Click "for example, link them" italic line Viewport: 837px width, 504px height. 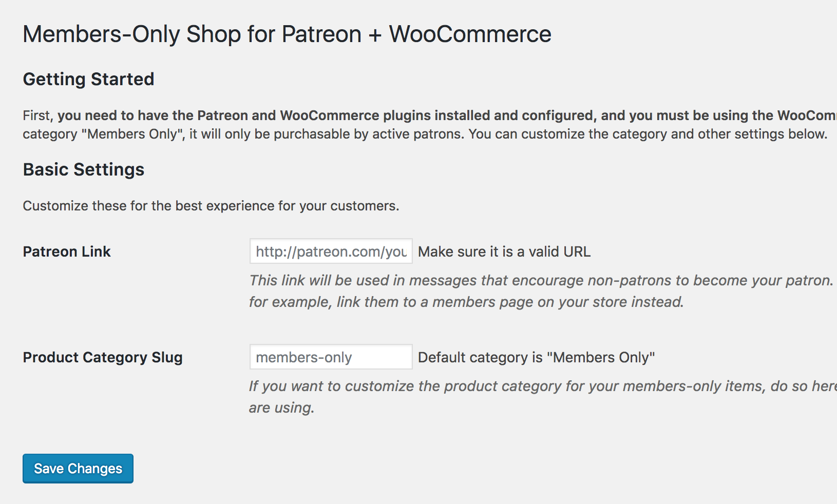466,302
